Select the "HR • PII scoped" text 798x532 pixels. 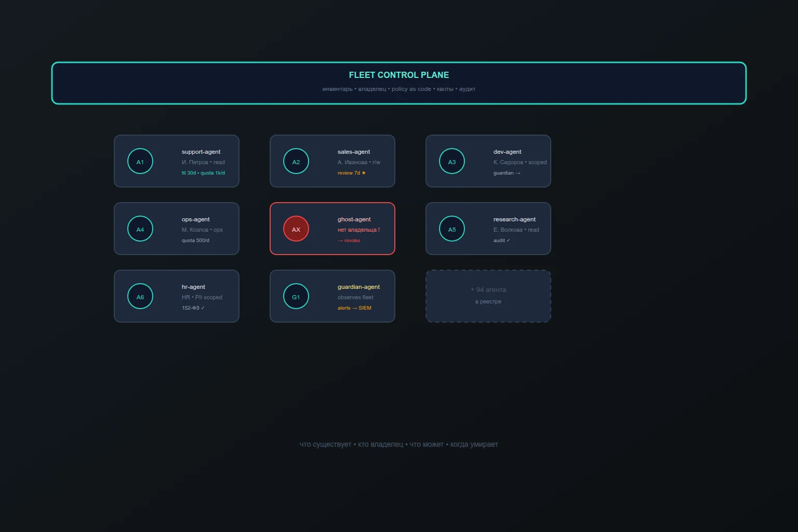[x=202, y=297]
